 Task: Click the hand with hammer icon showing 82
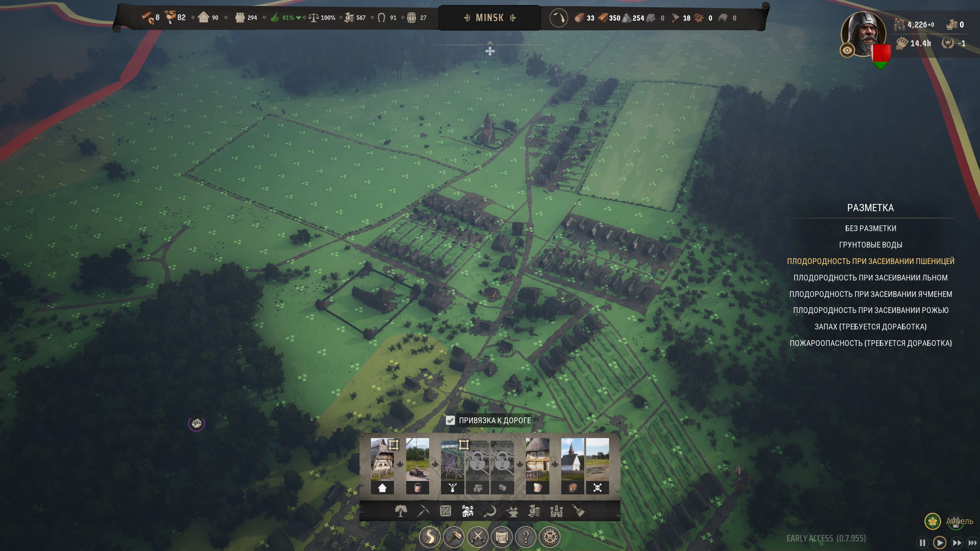(170, 17)
